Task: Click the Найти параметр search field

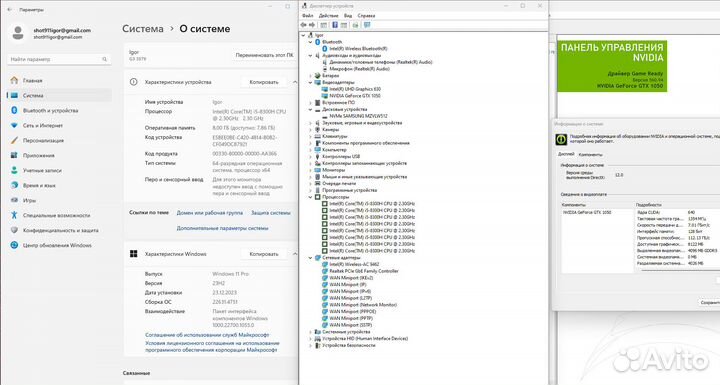Action: click(x=59, y=59)
